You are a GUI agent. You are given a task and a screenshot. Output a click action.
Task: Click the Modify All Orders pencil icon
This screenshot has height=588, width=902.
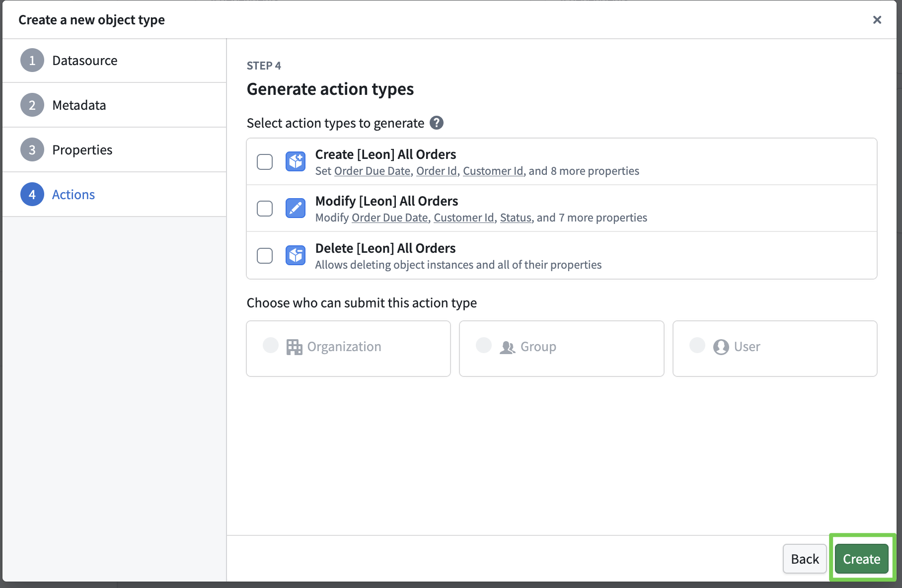pyautogui.click(x=296, y=208)
